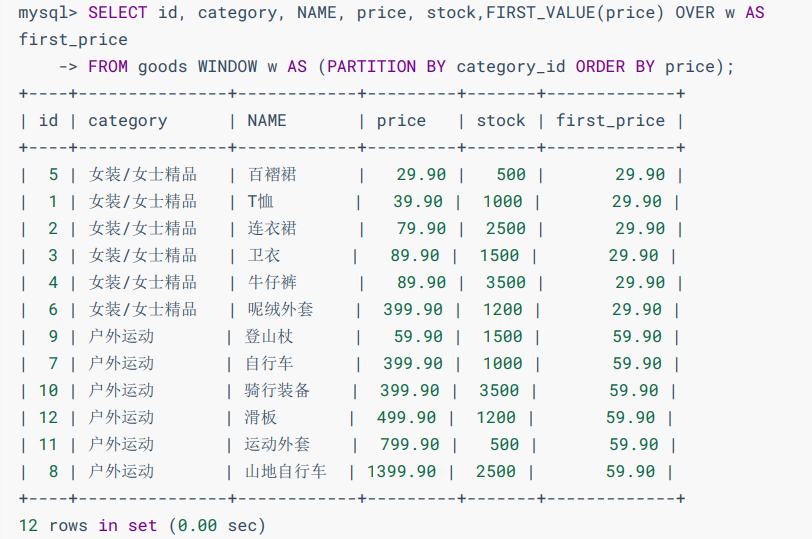This screenshot has width=812, height=539.
Task: Click the WINDOW keyword in the query
Action: click(x=227, y=67)
